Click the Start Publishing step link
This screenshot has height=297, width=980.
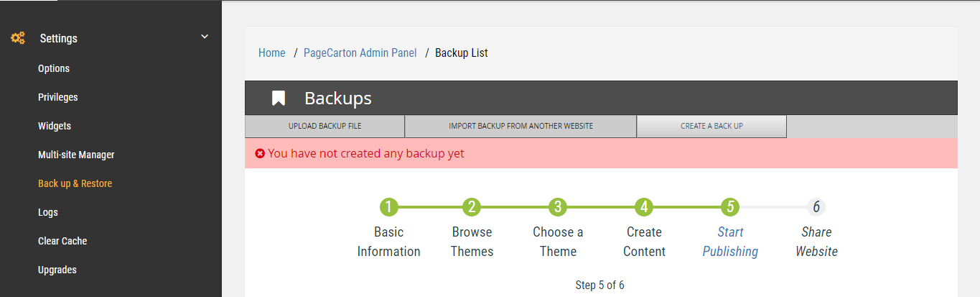point(730,242)
